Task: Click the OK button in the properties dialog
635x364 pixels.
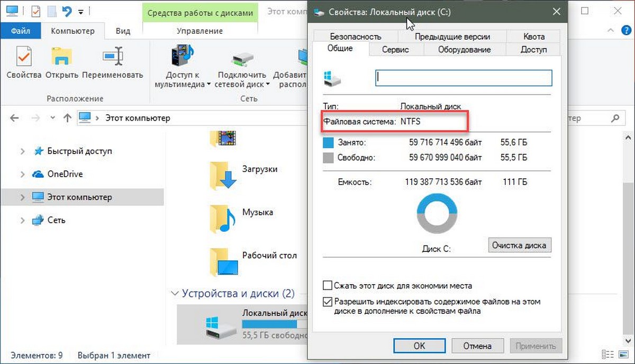Action: pos(419,346)
